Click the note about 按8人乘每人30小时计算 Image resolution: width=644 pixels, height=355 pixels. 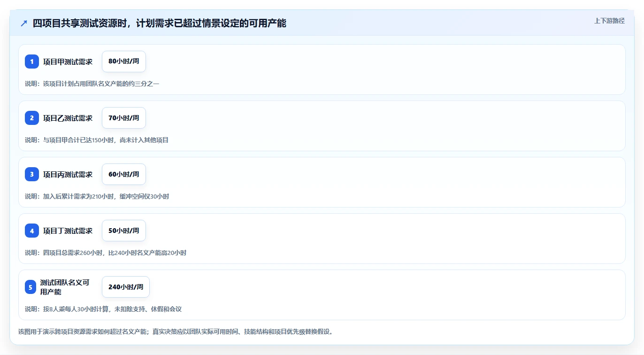click(103, 309)
